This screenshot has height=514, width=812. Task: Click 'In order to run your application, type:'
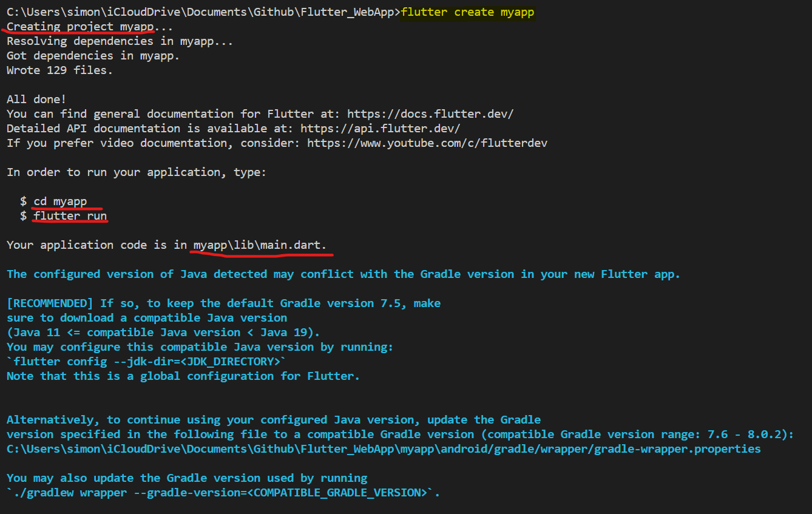(137, 172)
